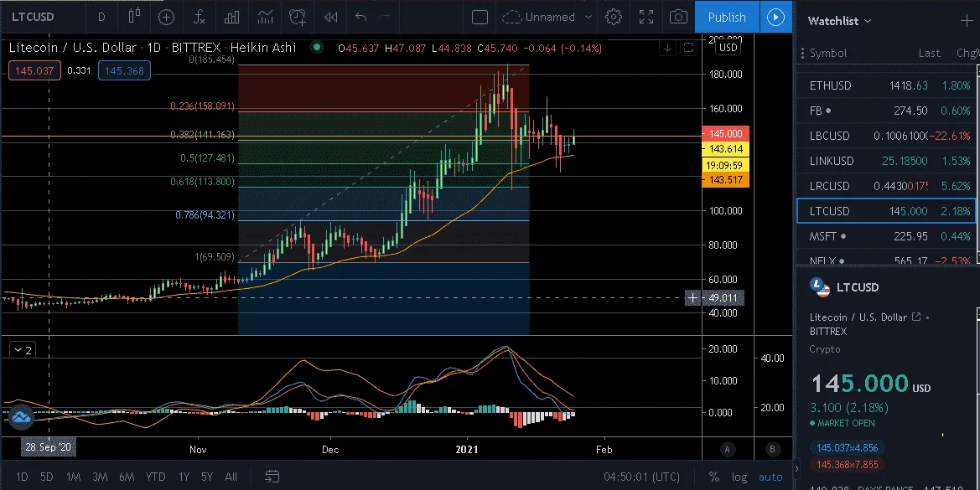Select LRCUSD in the watchlist
The width and height of the screenshot is (980, 490).
[x=888, y=186]
